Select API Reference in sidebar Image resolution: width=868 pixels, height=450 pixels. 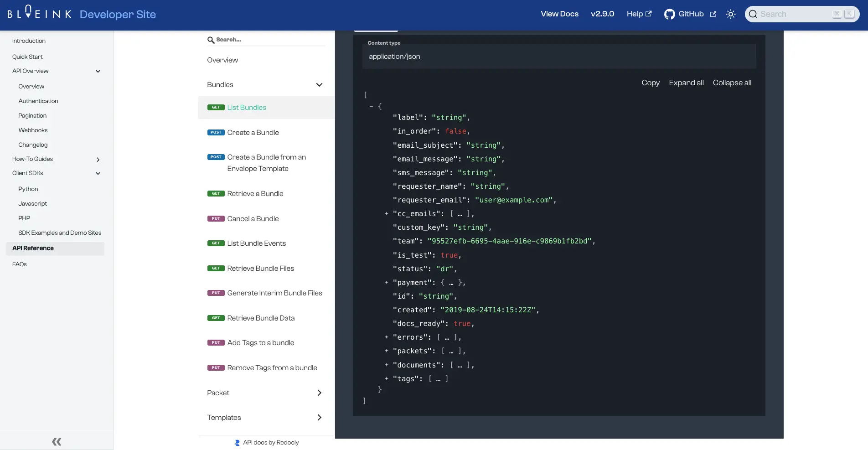55,248
